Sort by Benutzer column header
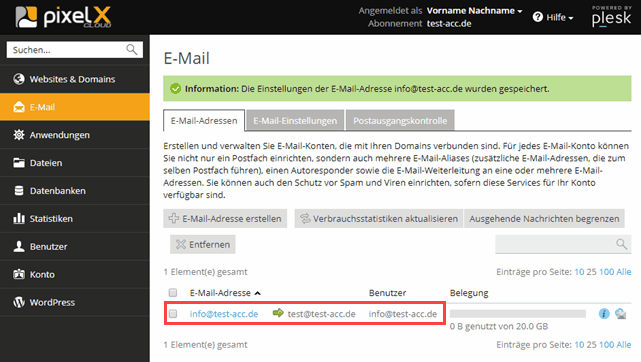Screen dimensions: 641x362 pyautogui.click(x=387, y=293)
